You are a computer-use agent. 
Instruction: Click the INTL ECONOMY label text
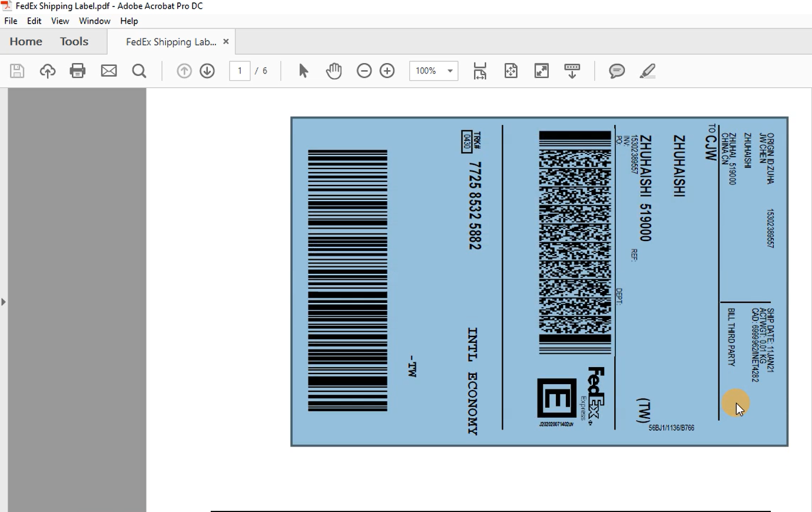coord(473,381)
